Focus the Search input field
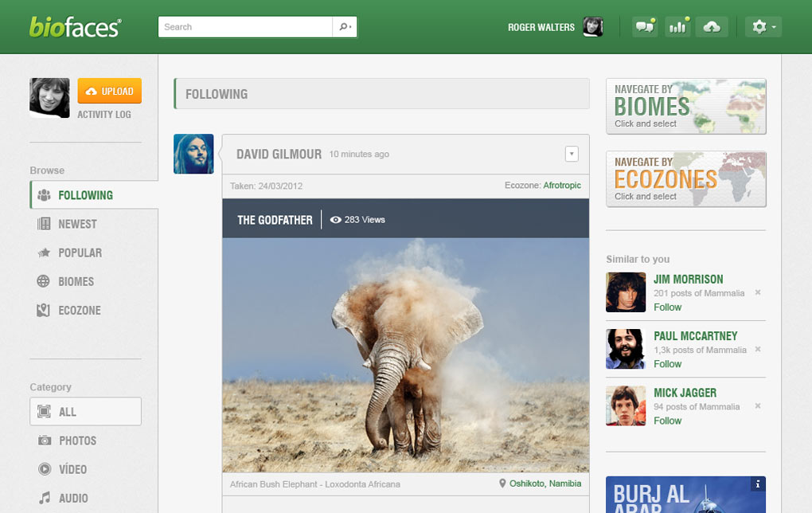The image size is (812, 513). pos(245,27)
